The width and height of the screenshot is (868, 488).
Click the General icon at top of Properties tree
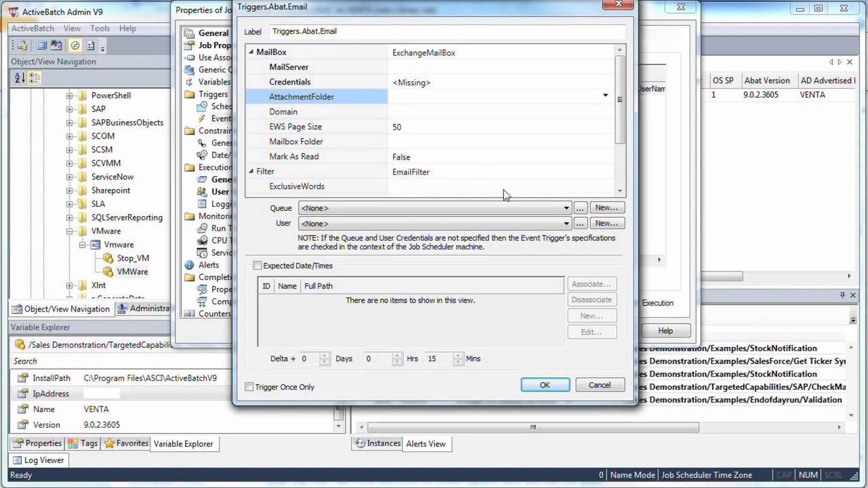tap(189, 33)
